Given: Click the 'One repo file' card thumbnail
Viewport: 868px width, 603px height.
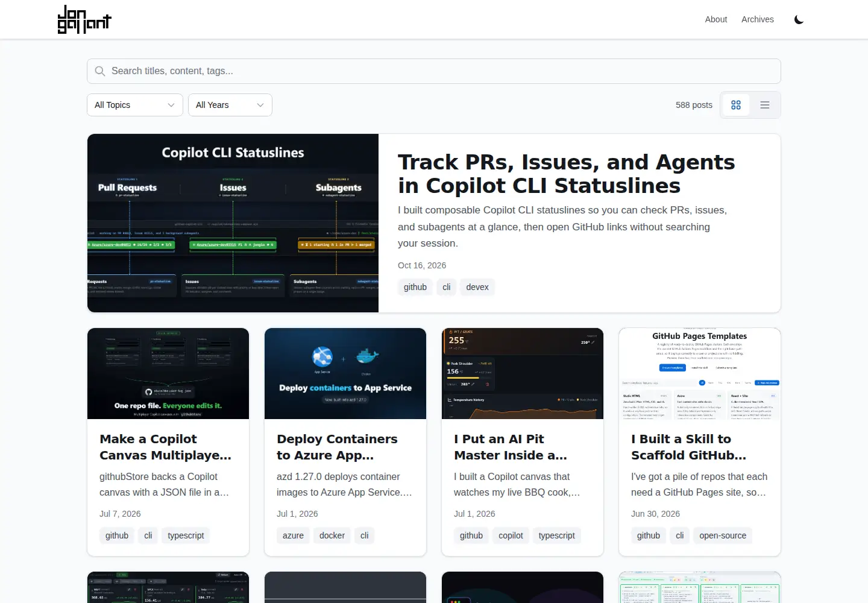Looking at the screenshot, I should coord(168,373).
